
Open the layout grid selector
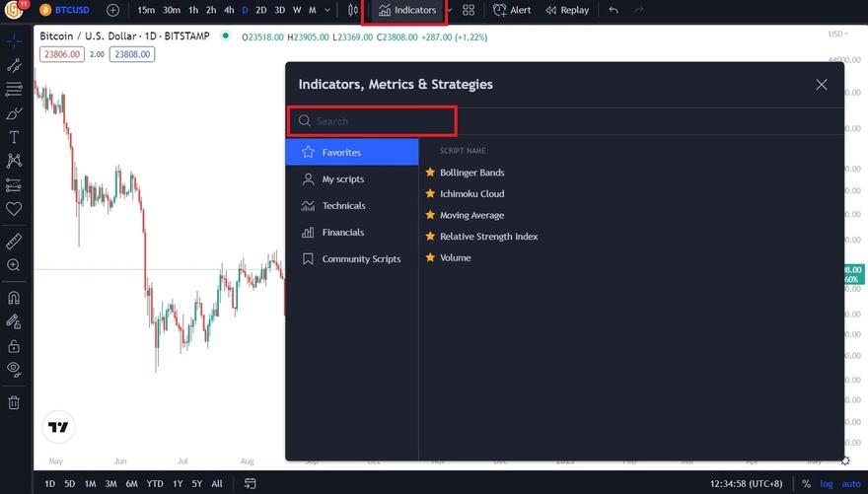tap(469, 10)
